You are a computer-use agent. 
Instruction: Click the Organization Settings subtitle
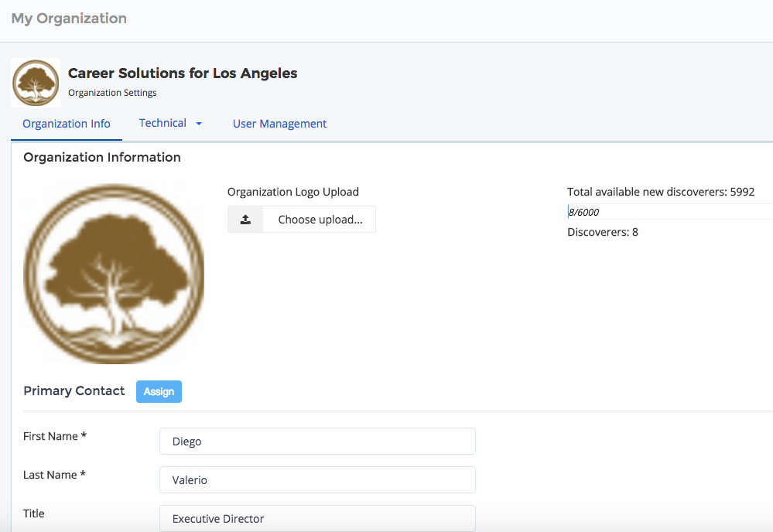pyautogui.click(x=112, y=93)
